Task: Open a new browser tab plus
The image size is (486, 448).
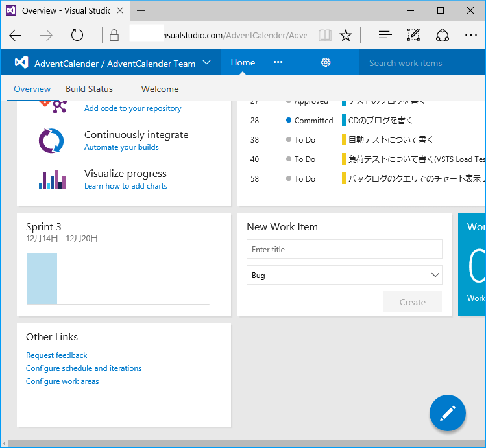Action: pos(141,11)
